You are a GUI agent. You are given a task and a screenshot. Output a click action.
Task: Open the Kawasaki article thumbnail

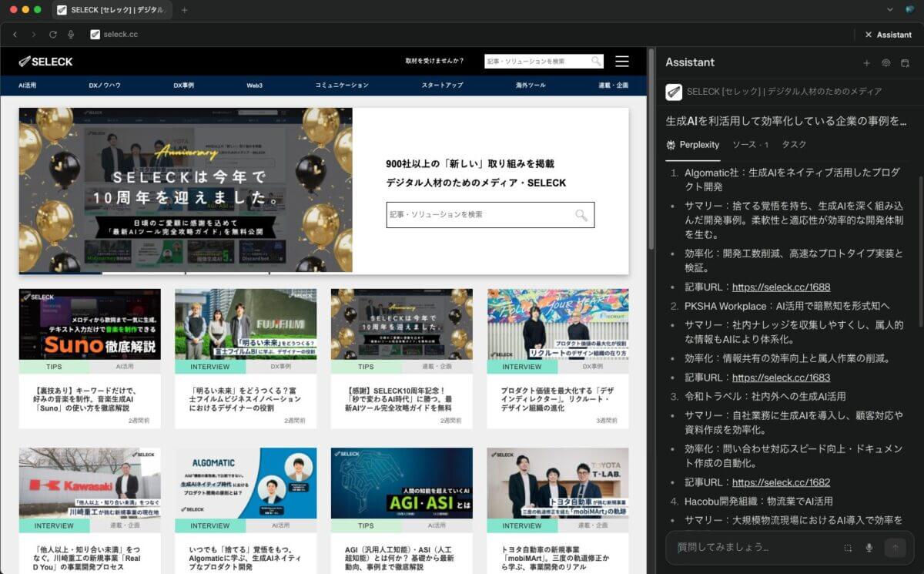(90, 483)
